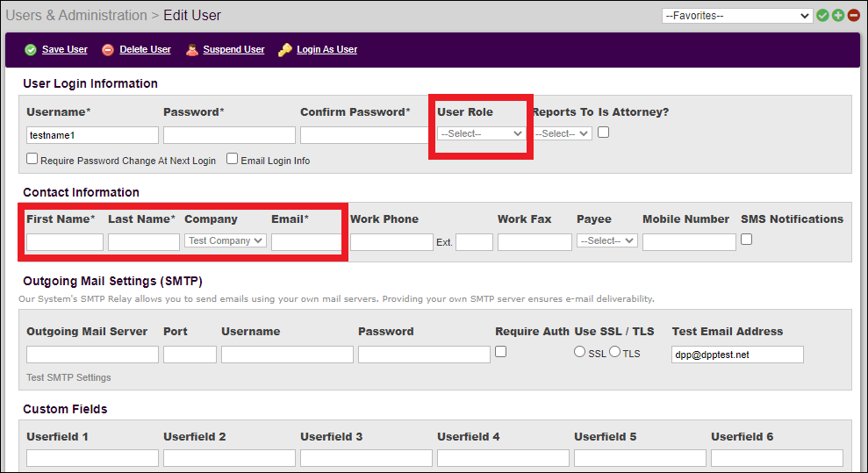The width and height of the screenshot is (868, 473).
Task: Click the Custom Fields heading
Action: (65, 410)
